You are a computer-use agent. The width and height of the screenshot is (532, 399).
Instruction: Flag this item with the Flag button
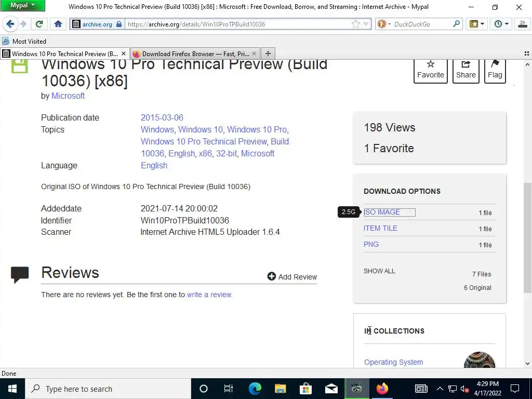pyautogui.click(x=495, y=71)
